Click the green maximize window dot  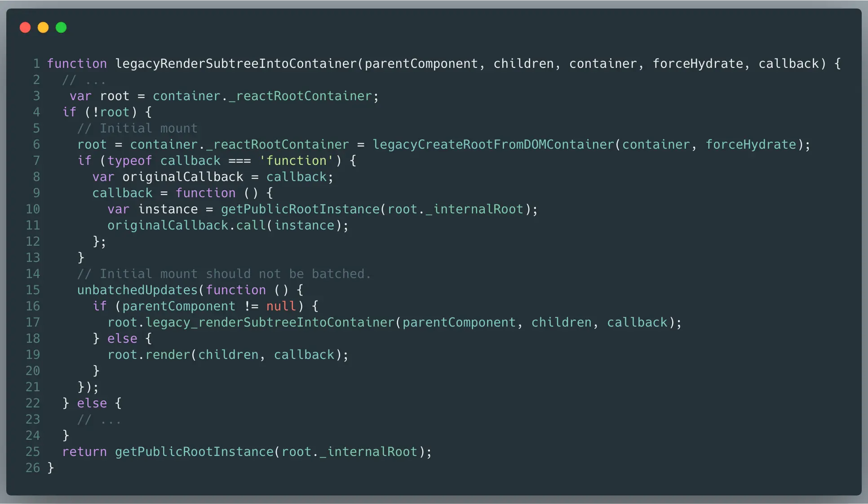[x=61, y=28]
